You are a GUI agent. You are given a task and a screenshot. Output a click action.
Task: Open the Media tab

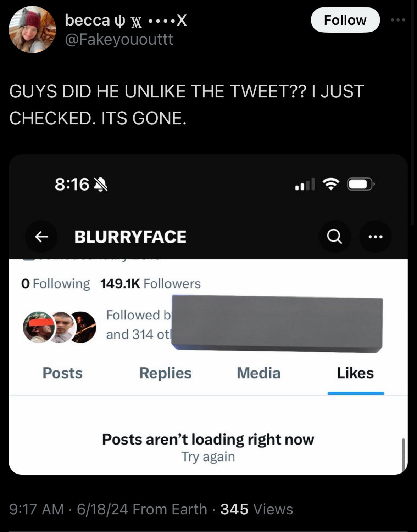[x=258, y=373]
